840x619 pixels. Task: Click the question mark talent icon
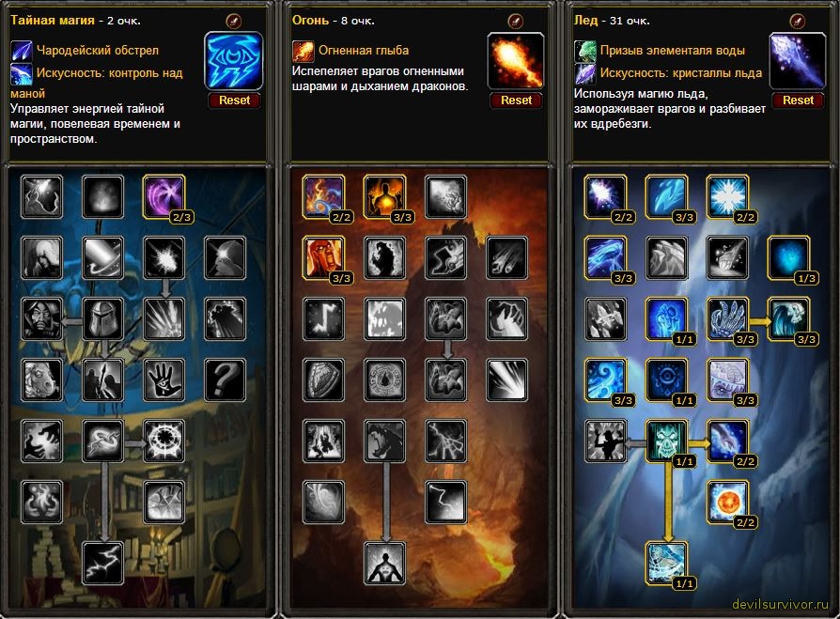pyautogui.click(x=225, y=379)
